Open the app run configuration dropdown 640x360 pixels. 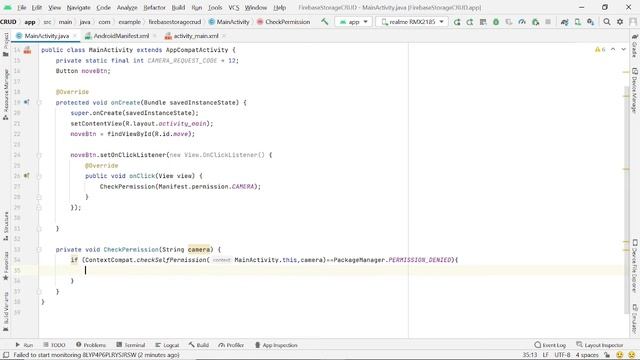pos(353,22)
